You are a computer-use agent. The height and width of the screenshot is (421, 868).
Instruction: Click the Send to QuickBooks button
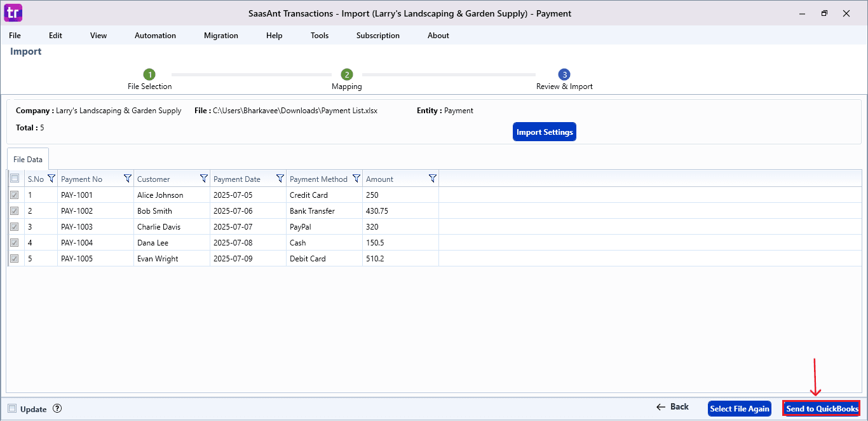click(821, 408)
